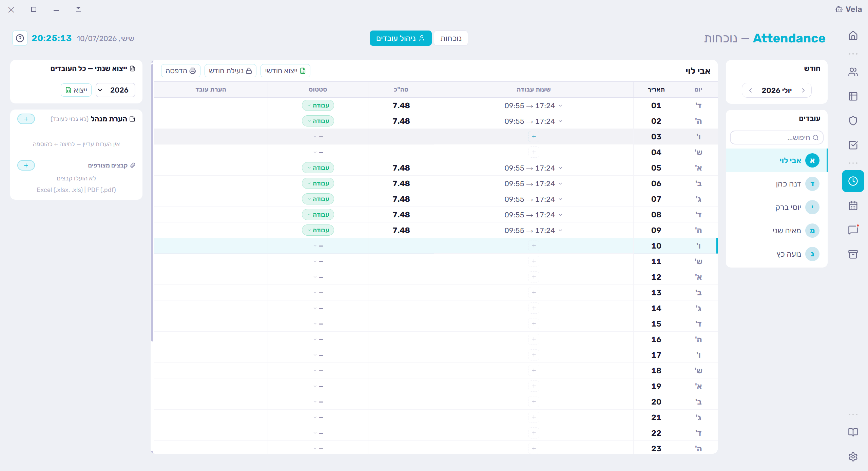
Task: Open the chat messages sidebar icon
Action: (853, 230)
